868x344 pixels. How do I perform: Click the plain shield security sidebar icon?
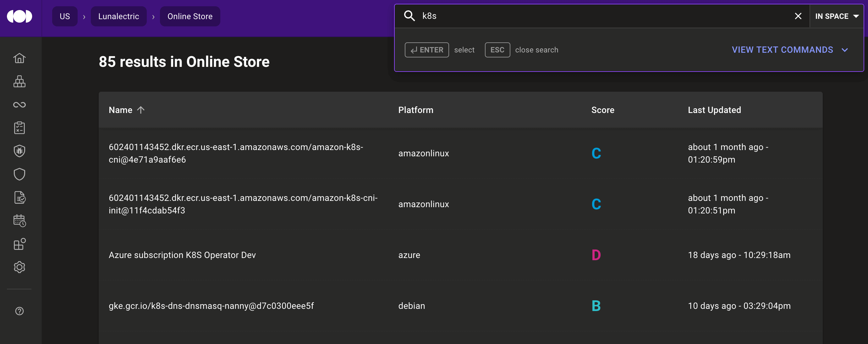19,175
